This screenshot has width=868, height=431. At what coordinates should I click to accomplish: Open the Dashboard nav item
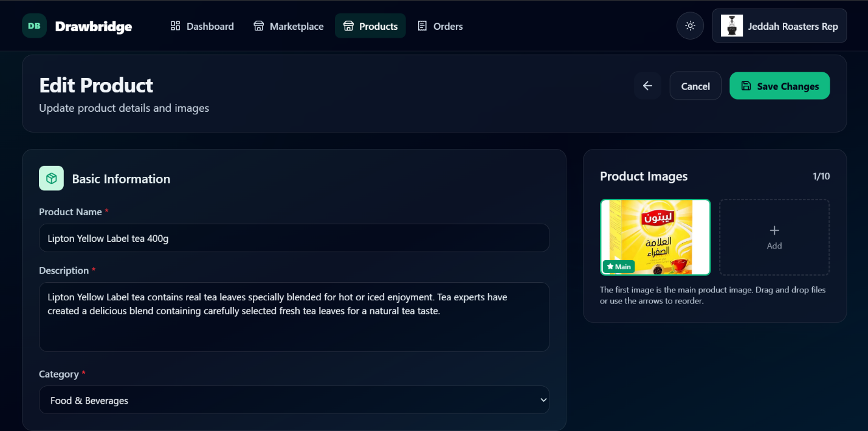[202, 26]
